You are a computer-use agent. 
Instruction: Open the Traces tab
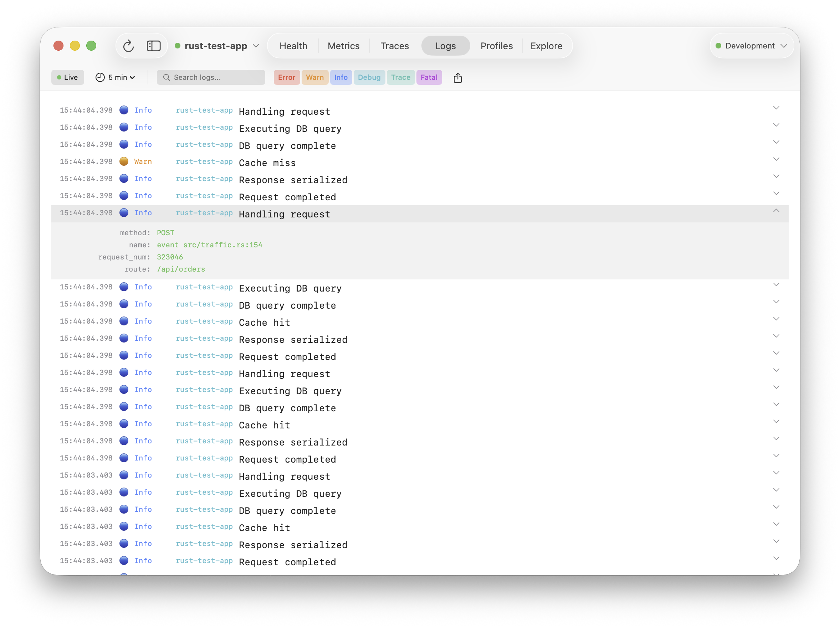tap(395, 46)
